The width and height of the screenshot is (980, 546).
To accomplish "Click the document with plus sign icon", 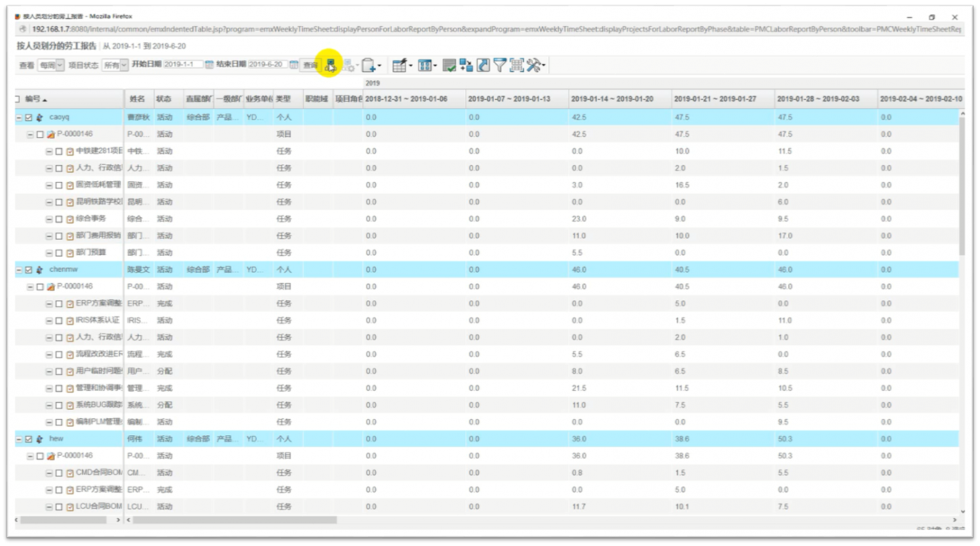I will [369, 65].
